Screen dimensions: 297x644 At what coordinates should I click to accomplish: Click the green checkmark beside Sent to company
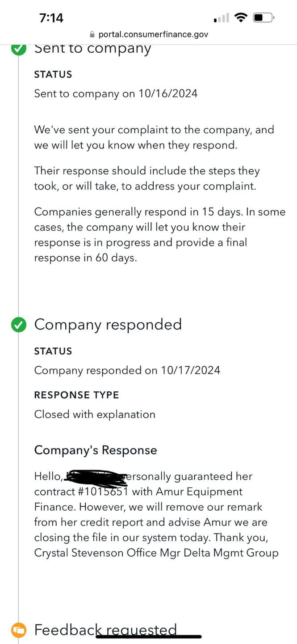pyautogui.click(x=18, y=49)
